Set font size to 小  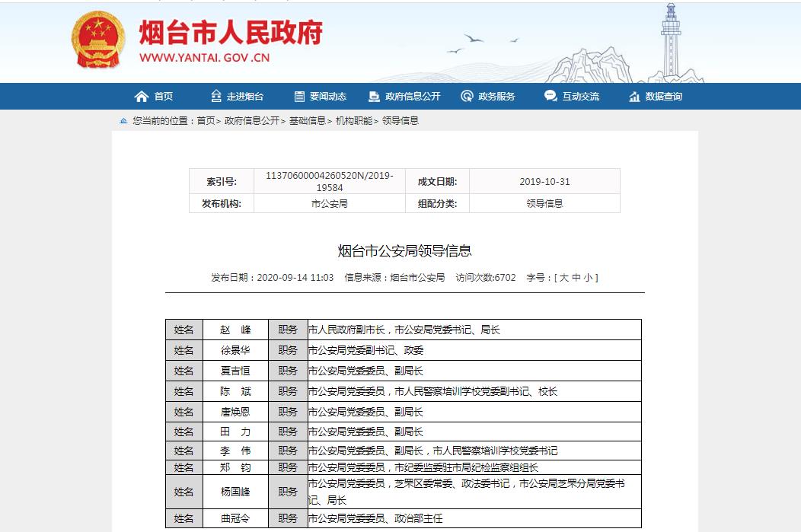[x=589, y=278]
